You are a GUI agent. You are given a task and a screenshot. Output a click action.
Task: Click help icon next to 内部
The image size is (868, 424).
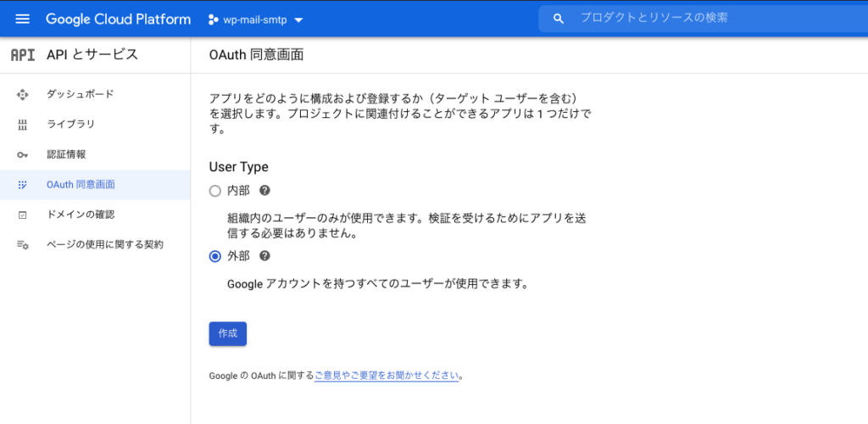[264, 191]
